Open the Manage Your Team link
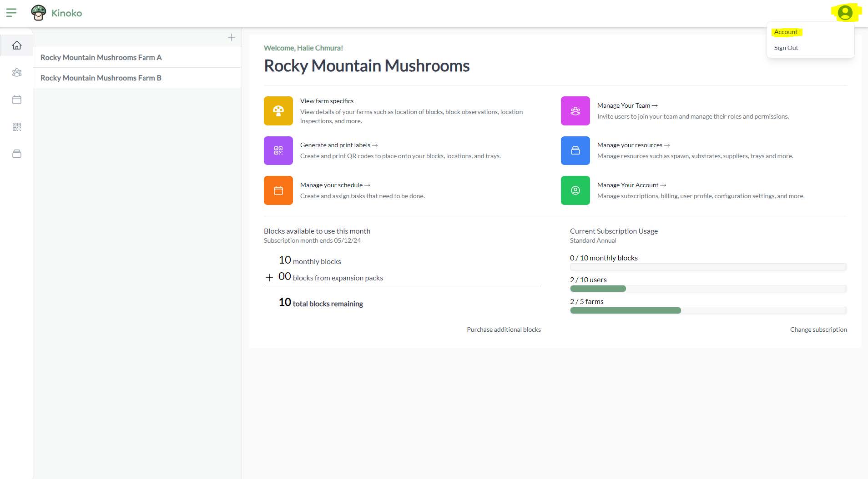868x479 pixels. coord(627,105)
